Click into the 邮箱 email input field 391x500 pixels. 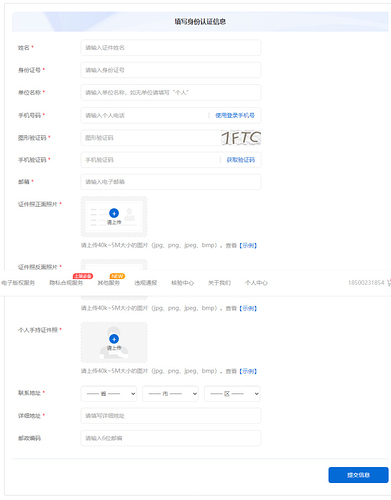[171, 182]
